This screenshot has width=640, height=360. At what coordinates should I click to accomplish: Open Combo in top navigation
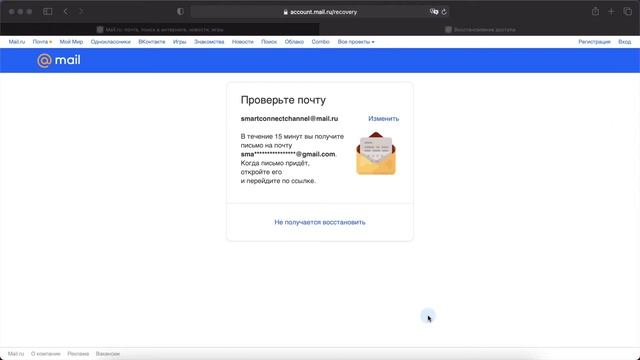320,42
